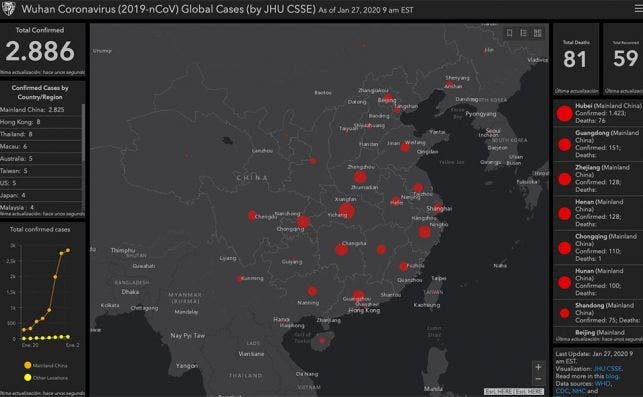The image size is (643, 397).
Task: Open the blog link in the info panel
Action: (x=611, y=376)
